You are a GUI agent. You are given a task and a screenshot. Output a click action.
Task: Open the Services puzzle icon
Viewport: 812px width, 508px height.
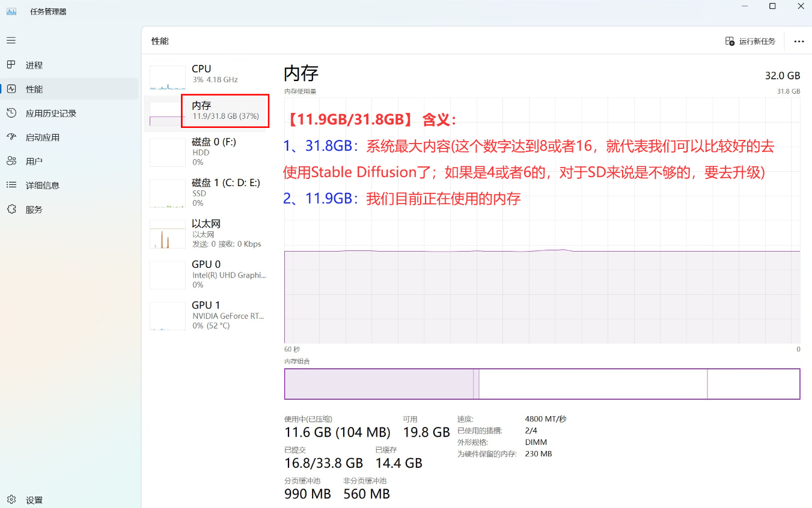[x=11, y=209]
